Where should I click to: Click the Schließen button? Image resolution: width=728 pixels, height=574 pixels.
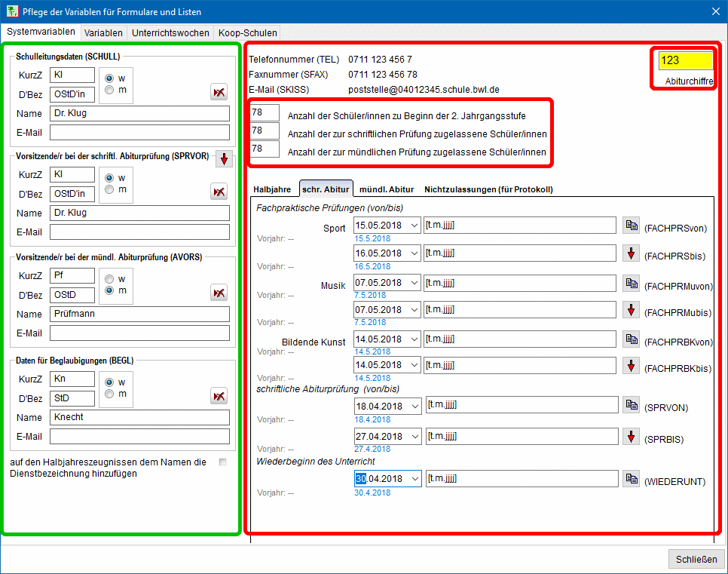(x=696, y=559)
